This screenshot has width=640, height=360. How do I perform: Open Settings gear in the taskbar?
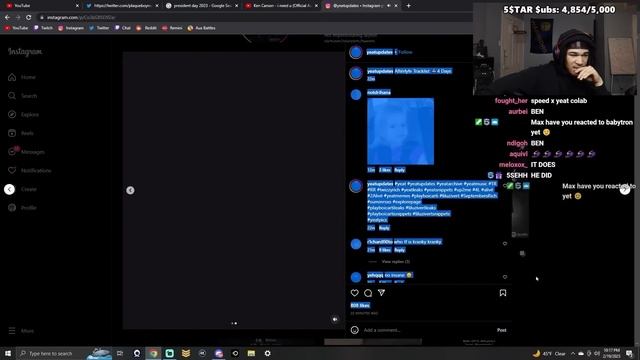(x=268, y=353)
